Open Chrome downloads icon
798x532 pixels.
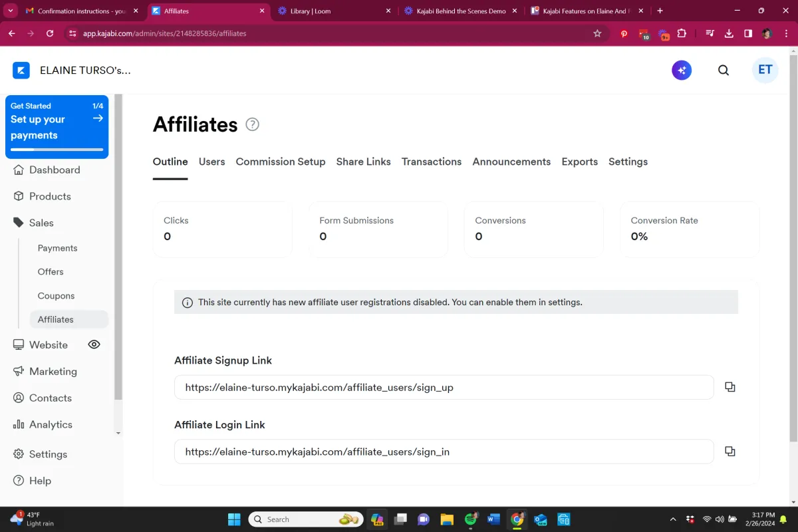(x=729, y=33)
